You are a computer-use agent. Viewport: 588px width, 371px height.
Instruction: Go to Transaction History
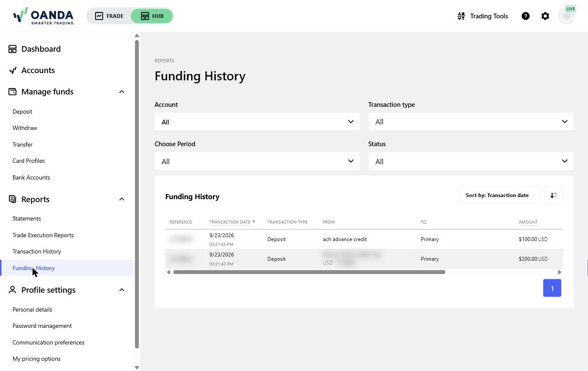click(37, 251)
